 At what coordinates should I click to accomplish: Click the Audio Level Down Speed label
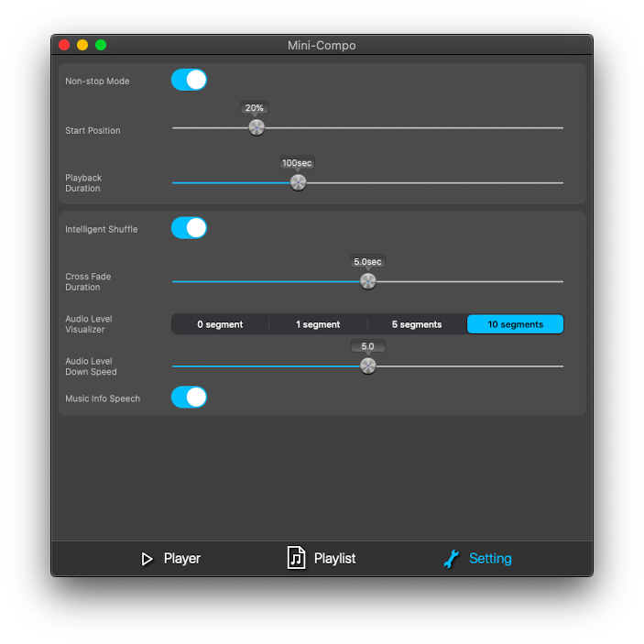[x=91, y=366]
